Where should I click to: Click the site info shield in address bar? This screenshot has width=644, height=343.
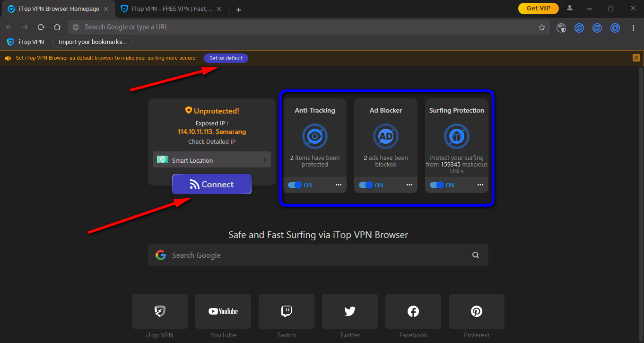[x=76, y=27]
